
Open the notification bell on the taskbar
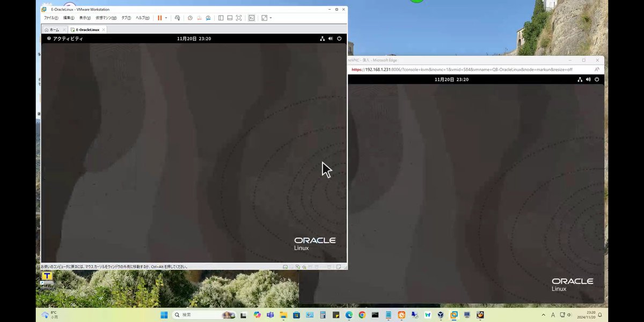(x=600, y=315)
